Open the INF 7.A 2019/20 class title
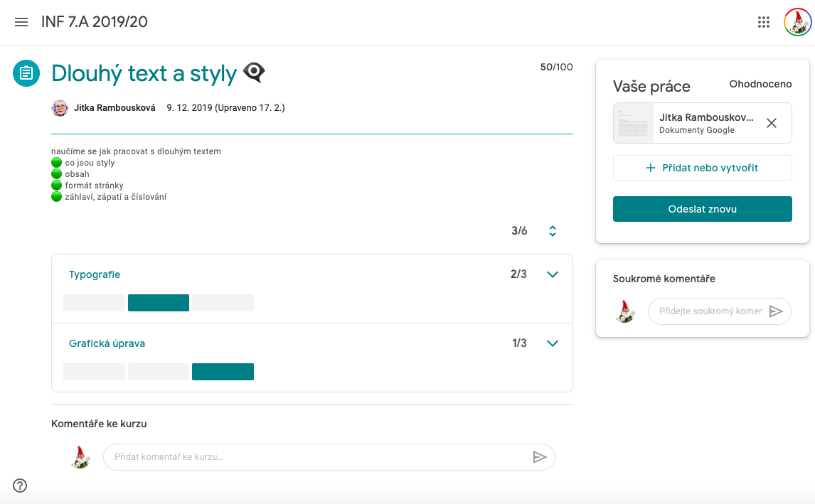815x504 pixels. [95, 22]
